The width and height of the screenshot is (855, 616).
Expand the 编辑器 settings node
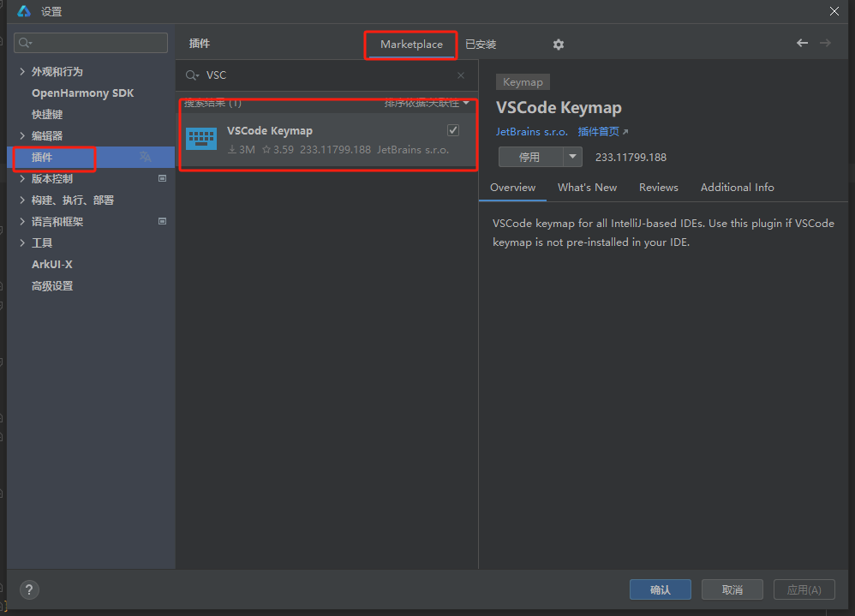click(x=22, y=136)
